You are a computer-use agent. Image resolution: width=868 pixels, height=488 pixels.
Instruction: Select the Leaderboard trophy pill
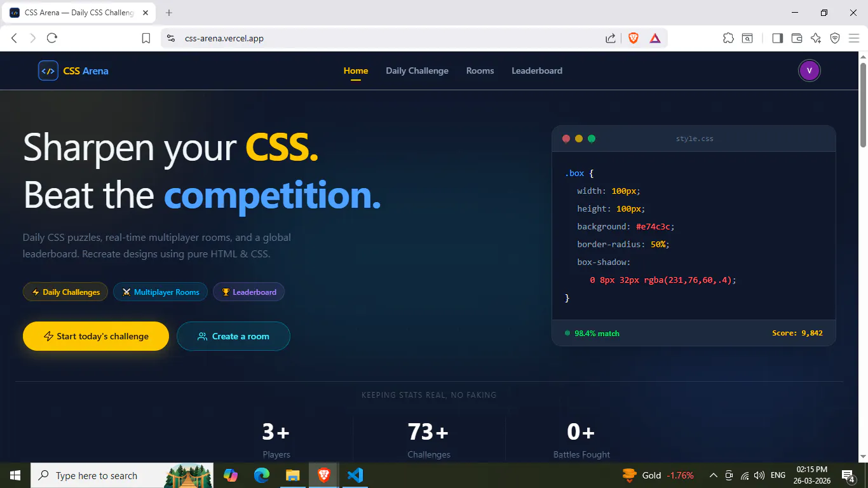[x=248, y=292]
